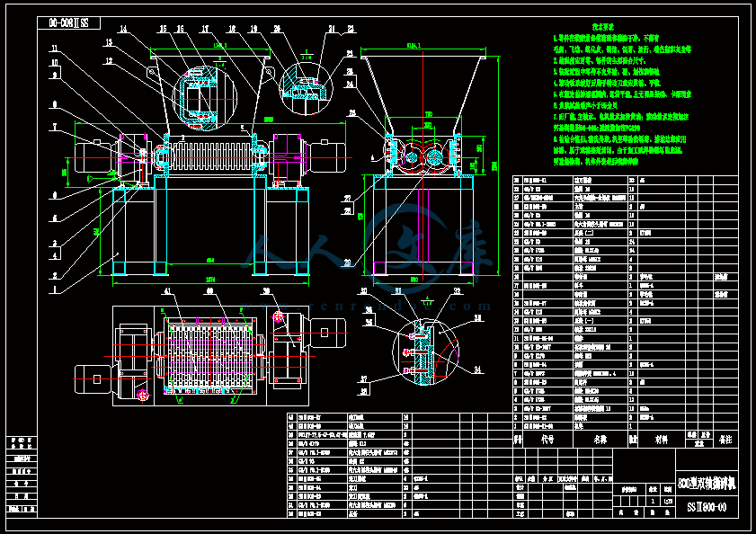Click the 名称 column header in parts list
This screenshot has width=756, height=534.
pos(600,439)
